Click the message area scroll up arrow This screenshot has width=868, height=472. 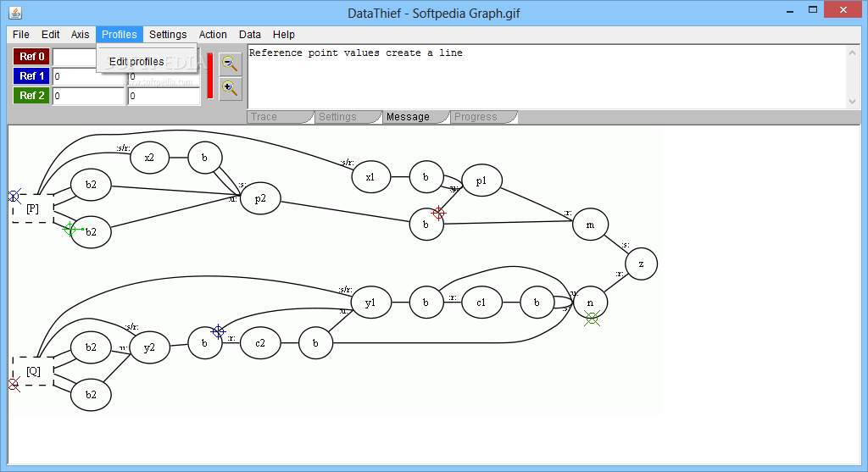tap(852, 53)
